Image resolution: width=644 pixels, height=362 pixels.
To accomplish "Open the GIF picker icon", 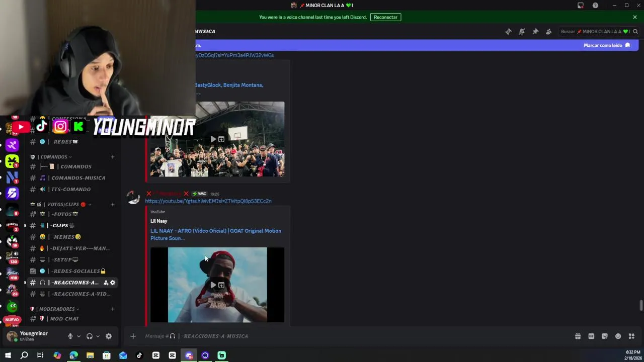I will point(591,336).
